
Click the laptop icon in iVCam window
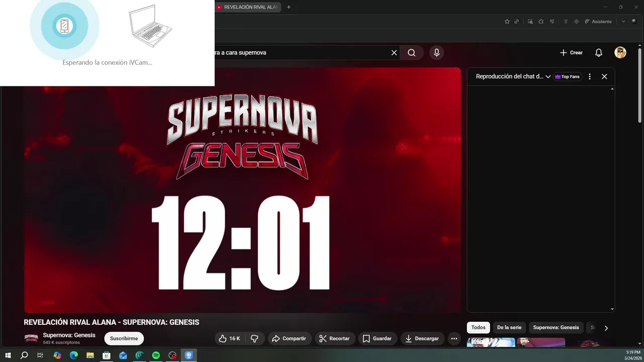click(x=150, y=26)
